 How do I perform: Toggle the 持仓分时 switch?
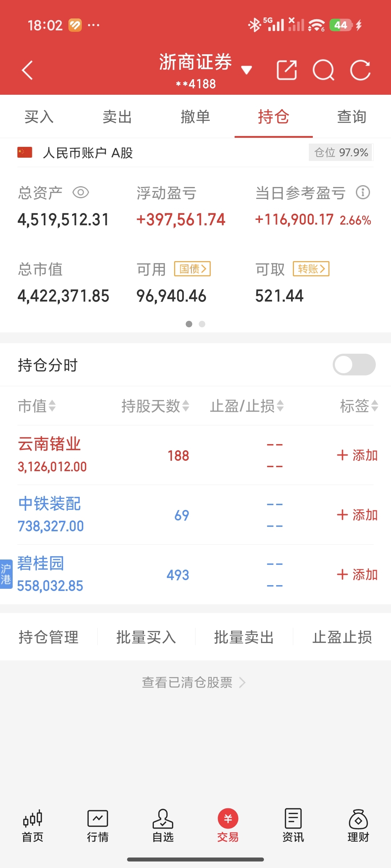pos(354,365)
